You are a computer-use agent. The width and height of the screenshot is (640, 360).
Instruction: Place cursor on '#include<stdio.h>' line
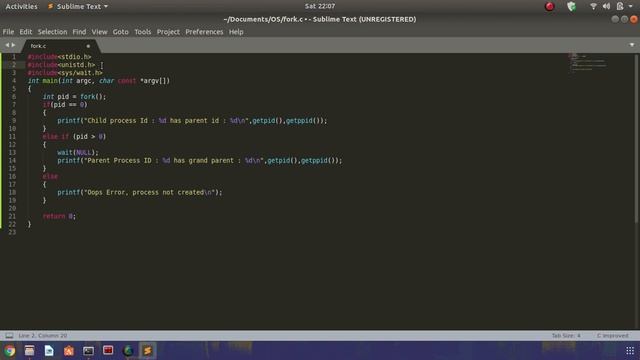60,57
